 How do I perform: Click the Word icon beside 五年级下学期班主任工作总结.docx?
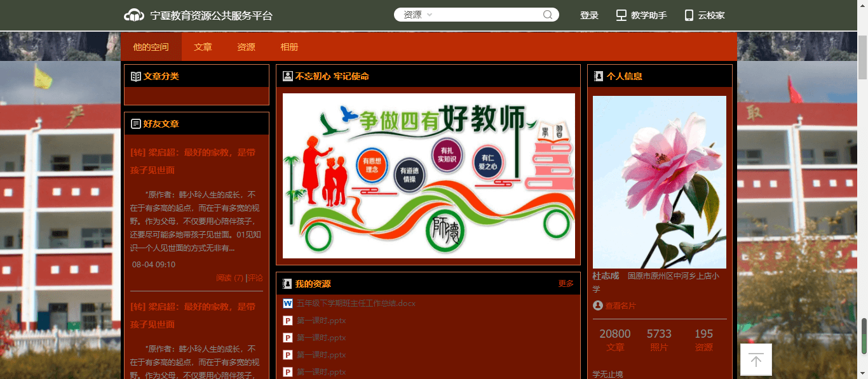(288, 303)
